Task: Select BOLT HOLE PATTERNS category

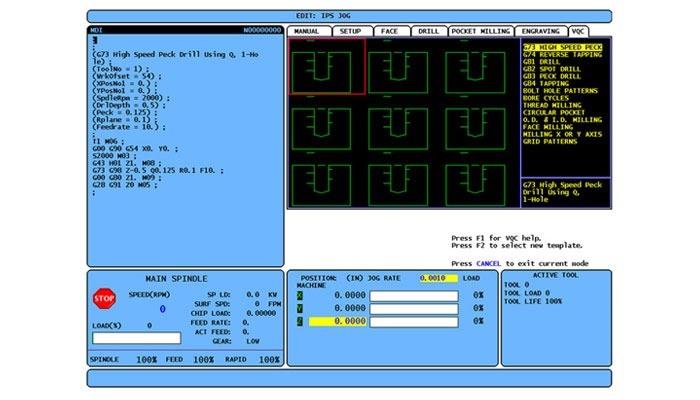Action: point(560,91)
